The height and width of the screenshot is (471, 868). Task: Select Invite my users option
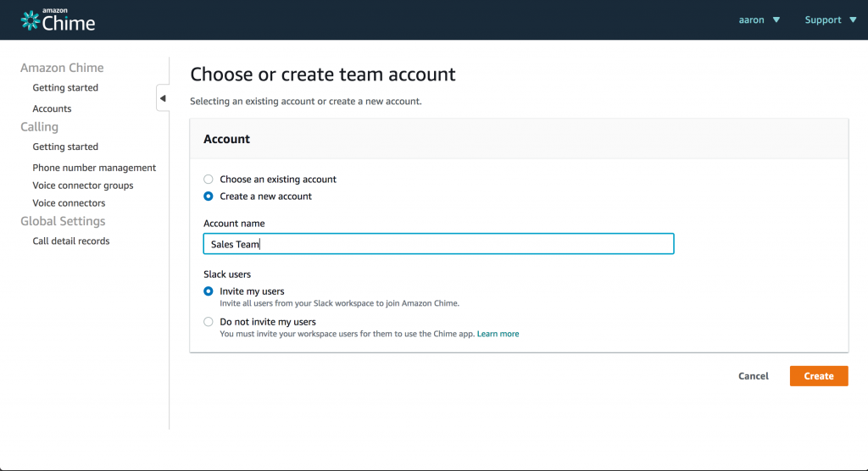[209, 291]
